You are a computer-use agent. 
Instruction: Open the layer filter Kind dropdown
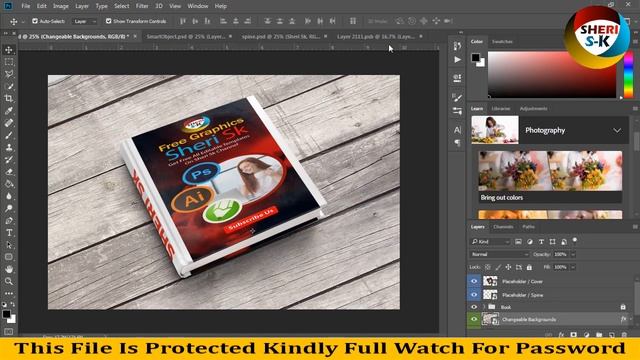(x=490, y=242)
